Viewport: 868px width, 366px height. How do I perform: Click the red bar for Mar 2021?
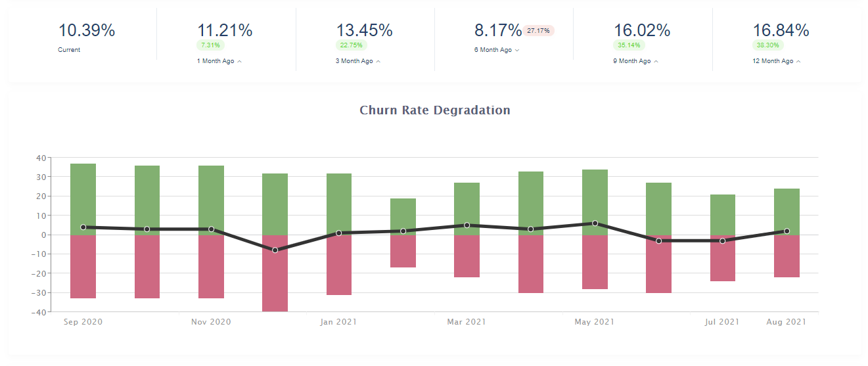click(x=467, y=256)
